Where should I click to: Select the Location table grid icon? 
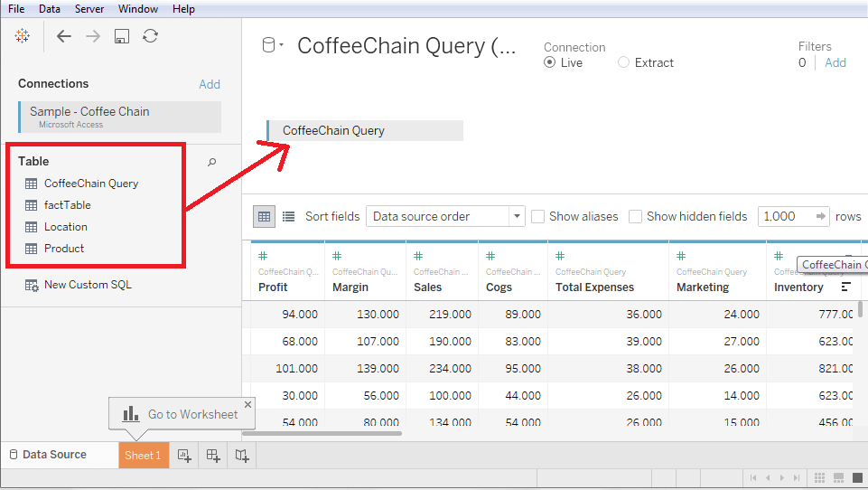31,227
